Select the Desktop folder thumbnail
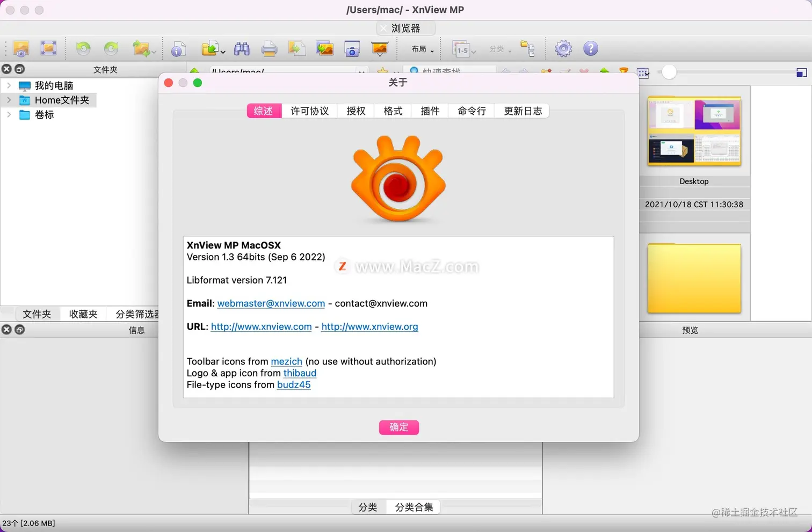The height and width of the screenshot is (532, 812). (x=694, y=131)
